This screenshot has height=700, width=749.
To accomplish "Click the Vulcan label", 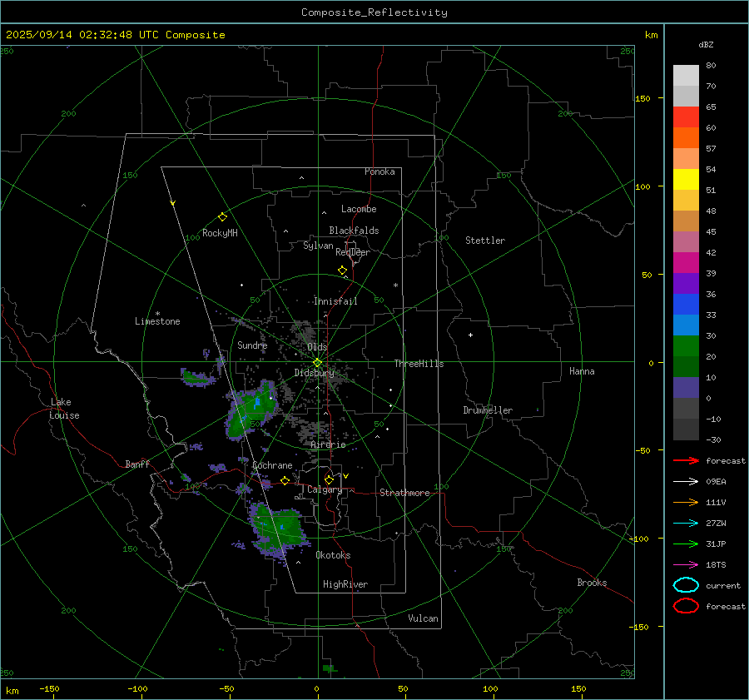I will click(424, 618).
